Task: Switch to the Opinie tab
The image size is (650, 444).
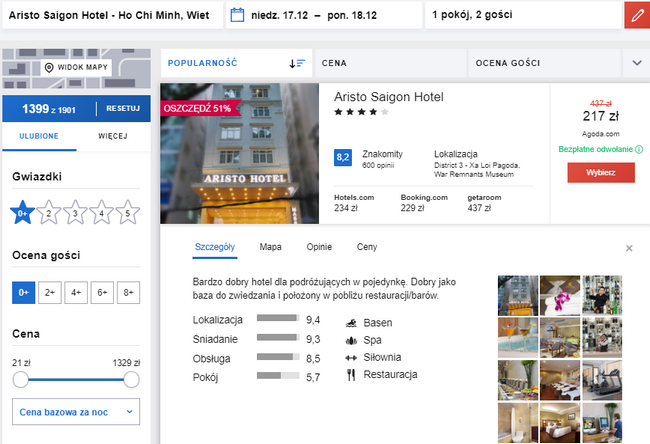Action: click(x=319, y=247)
